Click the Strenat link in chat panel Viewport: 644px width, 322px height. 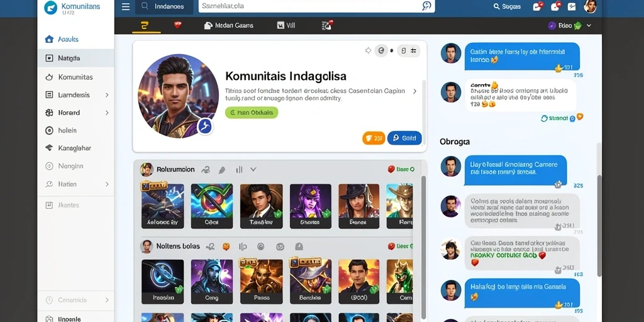(558, 118)
